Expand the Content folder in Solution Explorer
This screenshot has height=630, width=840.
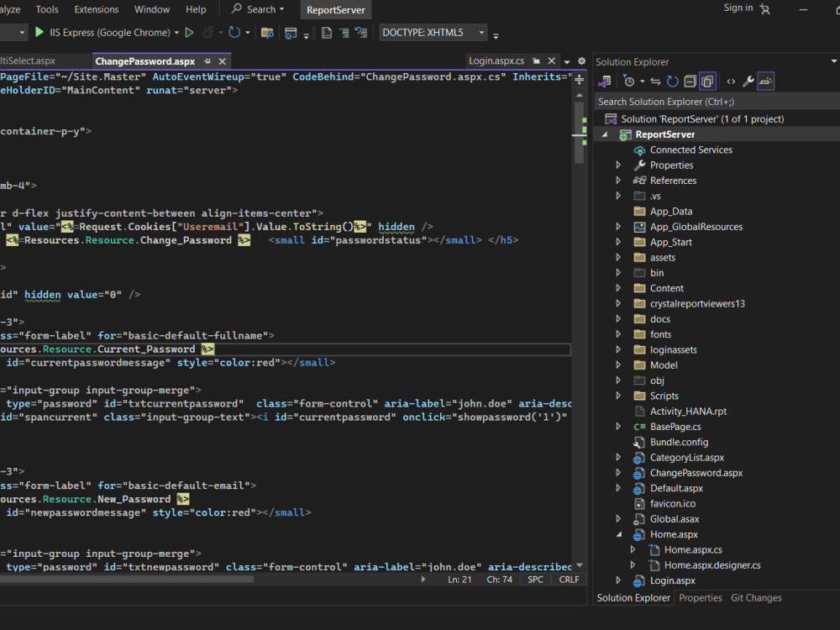click(x=618, y=287)
